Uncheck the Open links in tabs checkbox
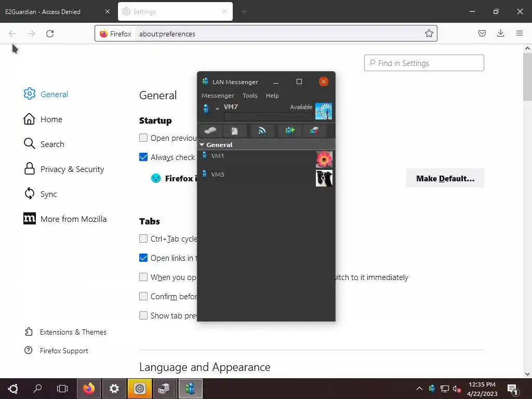Image resolution: width=532 pixels, height=399 pixels. pyautogui.click(x=143, y=258)
